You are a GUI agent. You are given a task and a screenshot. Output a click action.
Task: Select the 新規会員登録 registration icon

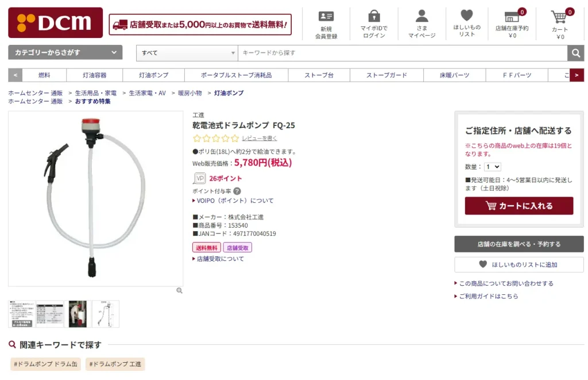click(x=326, y=17)
